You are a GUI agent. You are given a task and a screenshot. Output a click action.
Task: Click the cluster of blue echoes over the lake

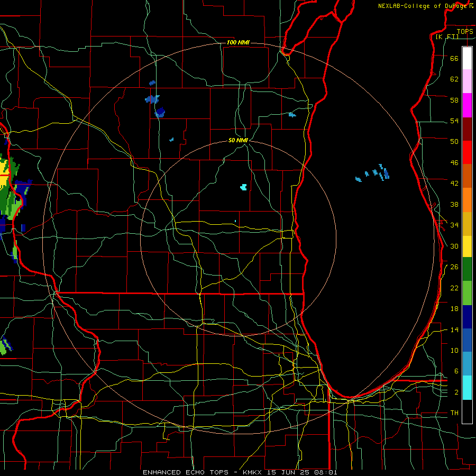click(x=372, y=173)
